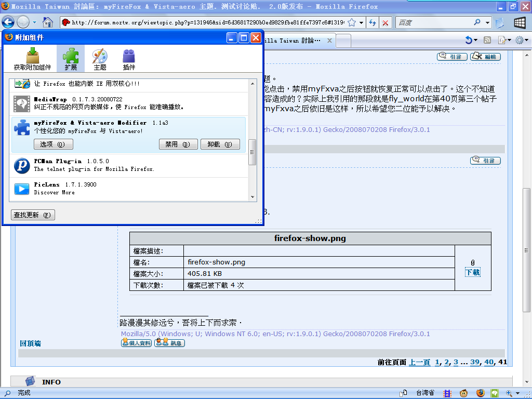The image size is (532, 399).
Task: Select the PicLens extension row
Action: point(129,189)
